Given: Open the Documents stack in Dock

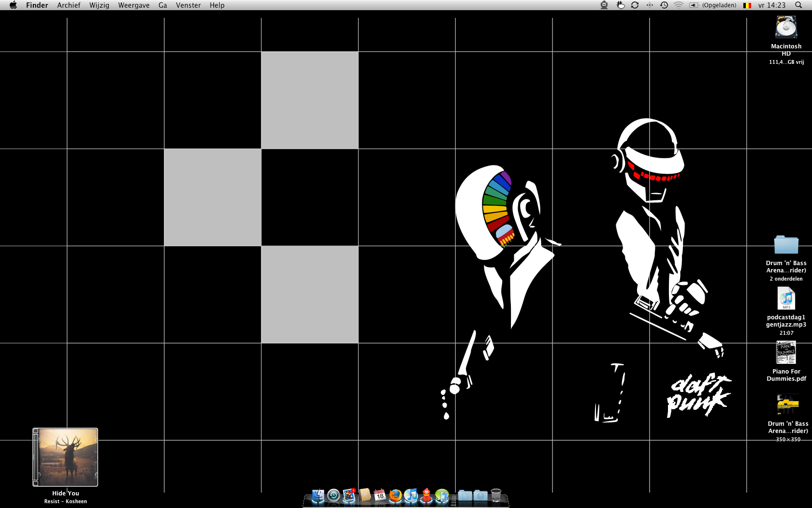Looking at the screenshot, I should click(x=465, y=495).
